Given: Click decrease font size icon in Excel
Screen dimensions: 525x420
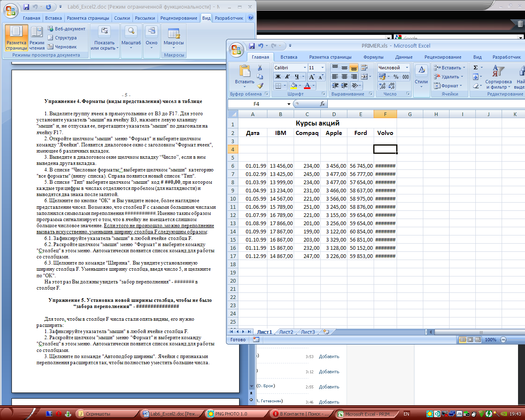Looking at the screenshot, I should pos(321,77).
